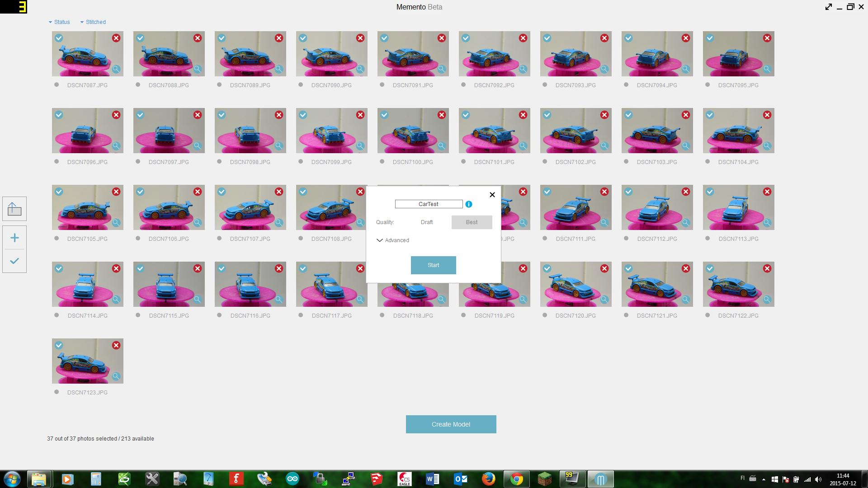Click info icon next to CarTest field
This screenshot has height=488, width=868.
pos(469,204)
